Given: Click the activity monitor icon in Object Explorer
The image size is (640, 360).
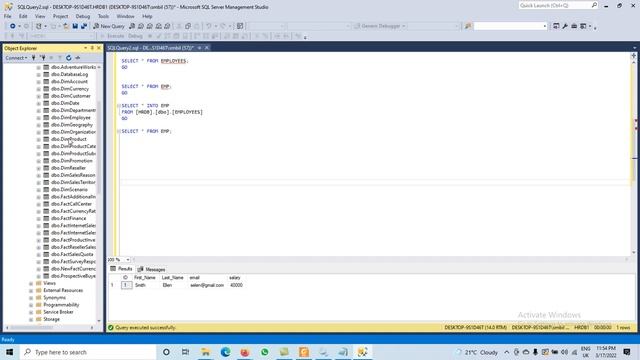Looking at the screenshot, I should click(x=78, y=58).
